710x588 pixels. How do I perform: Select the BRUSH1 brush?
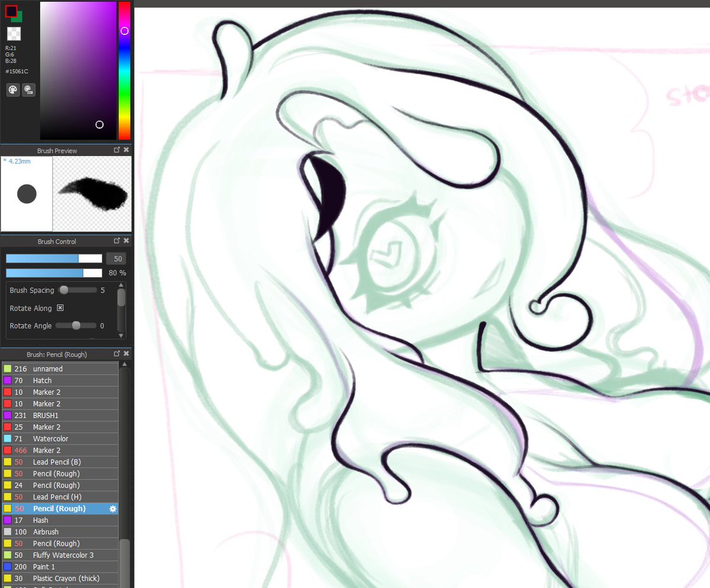click(x=60, y=415)
